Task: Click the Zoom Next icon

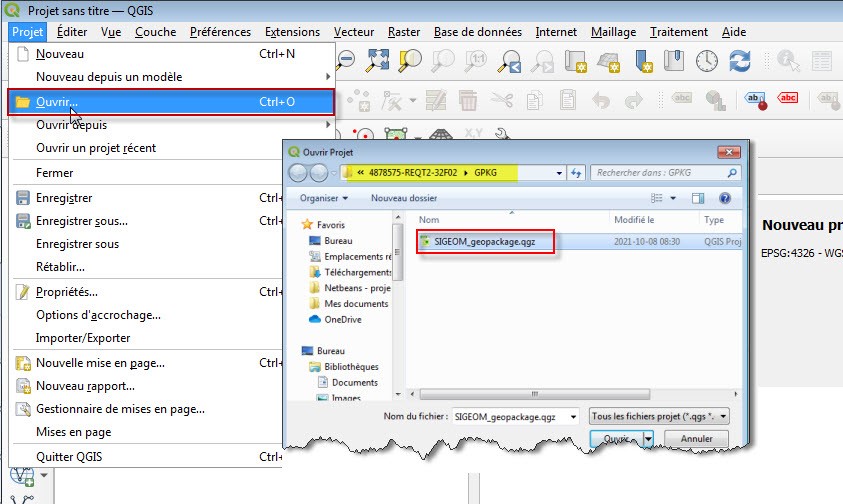Action: 542,61
